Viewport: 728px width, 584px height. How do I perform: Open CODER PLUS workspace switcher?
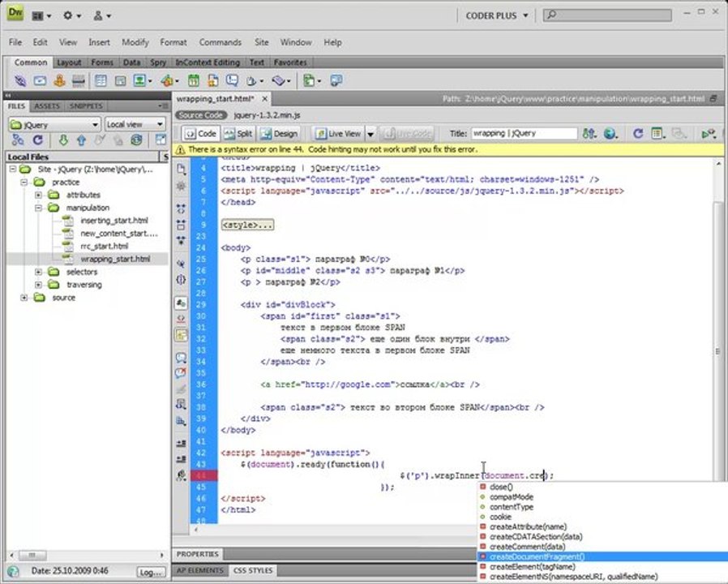[496, 15]
